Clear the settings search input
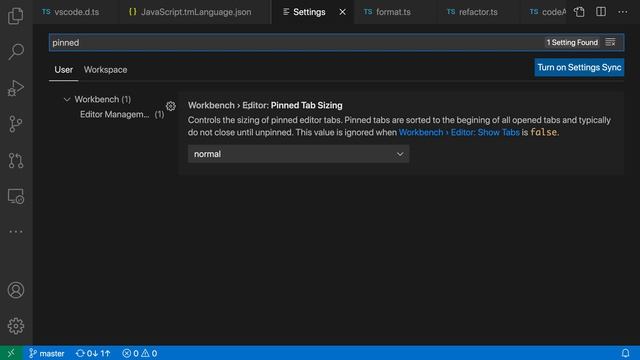640x360 pixels. pos(610,42)
